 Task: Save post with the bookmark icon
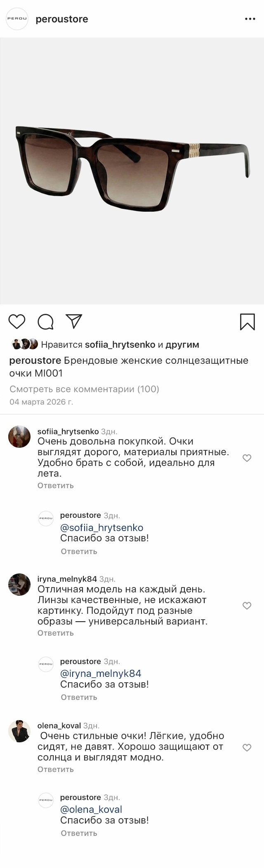247,322
